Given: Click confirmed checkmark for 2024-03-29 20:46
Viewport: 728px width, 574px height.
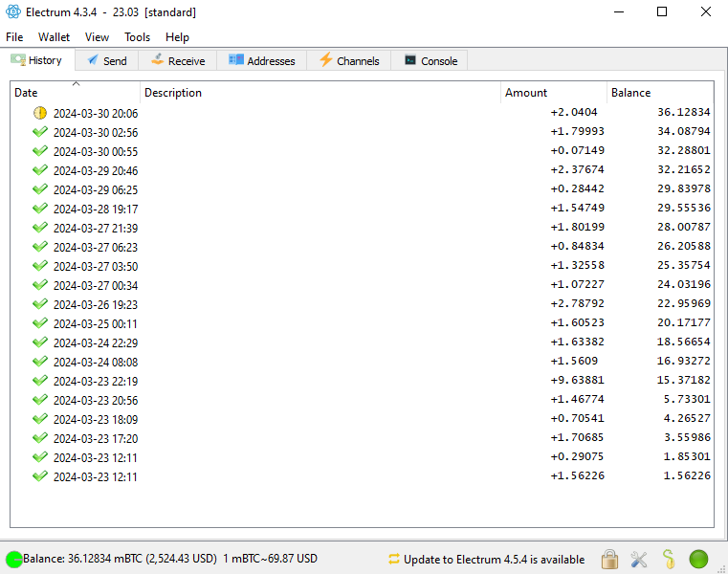Looking at the screenshot, I should [40, 170].
